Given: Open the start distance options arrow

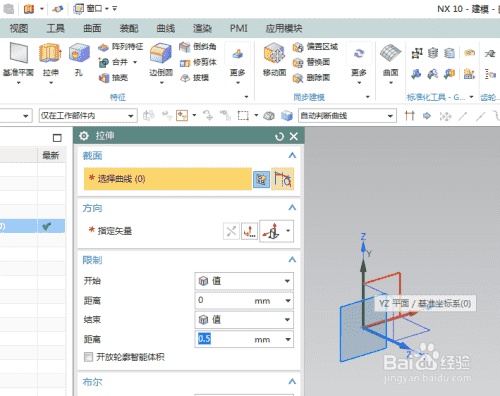Looking at the screenshot, I should pos(288,301).
